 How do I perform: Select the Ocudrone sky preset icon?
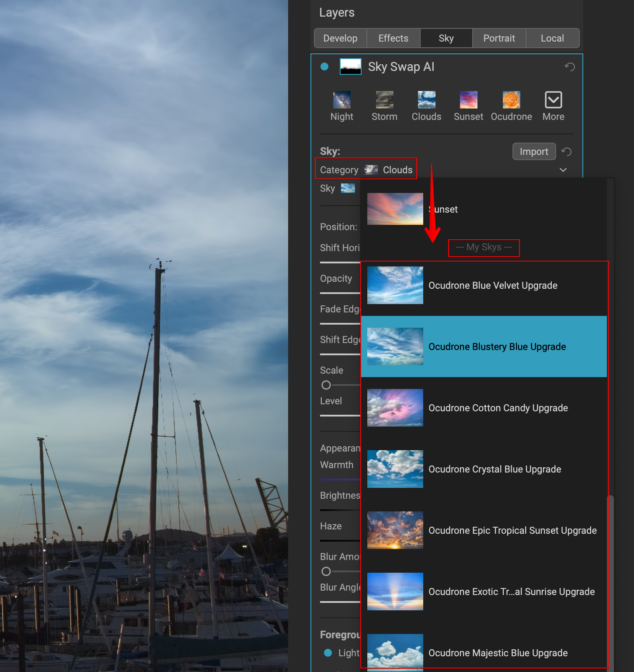(511, 100)
